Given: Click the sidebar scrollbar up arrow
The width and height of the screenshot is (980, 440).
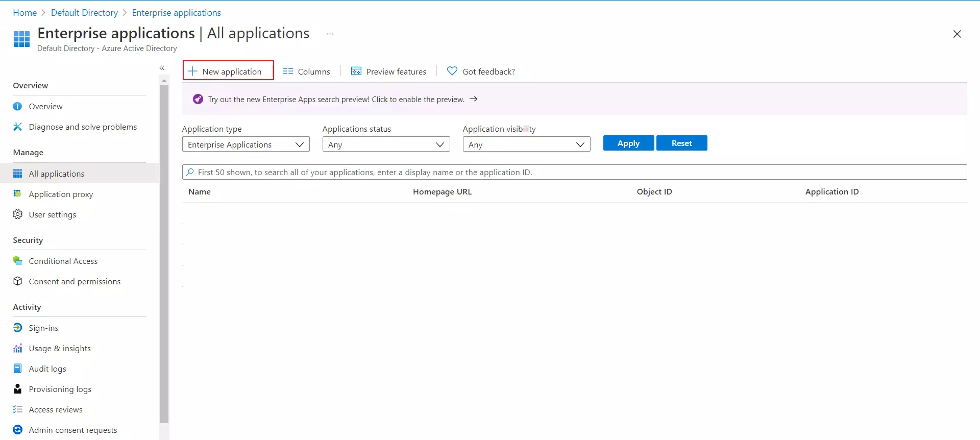Looking at the screenshot, I should tap(164, 80).
